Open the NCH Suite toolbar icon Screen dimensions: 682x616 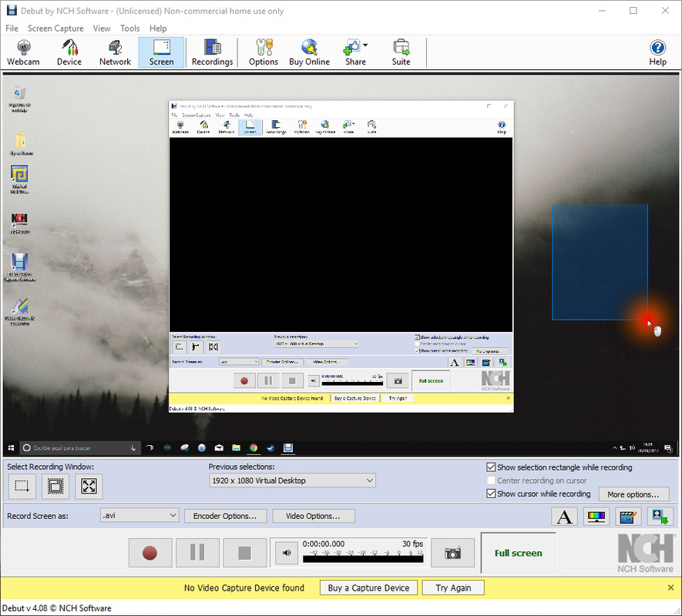click(x=401, y=52)
